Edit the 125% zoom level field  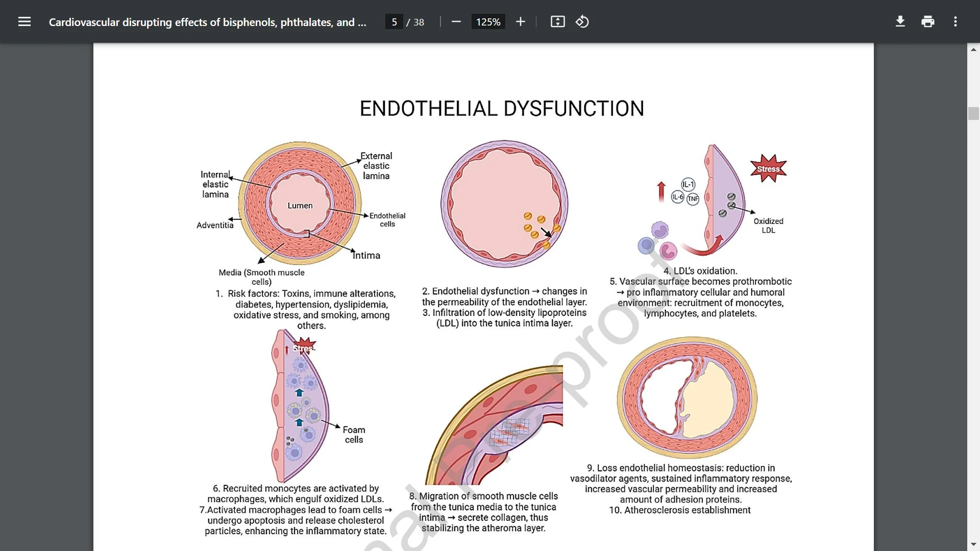tap(488, 22)
